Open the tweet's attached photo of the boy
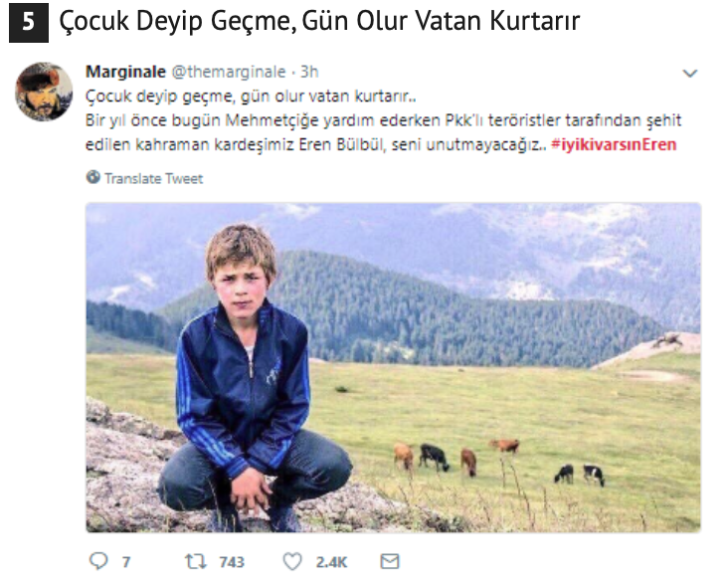 [x=393, y=367]
